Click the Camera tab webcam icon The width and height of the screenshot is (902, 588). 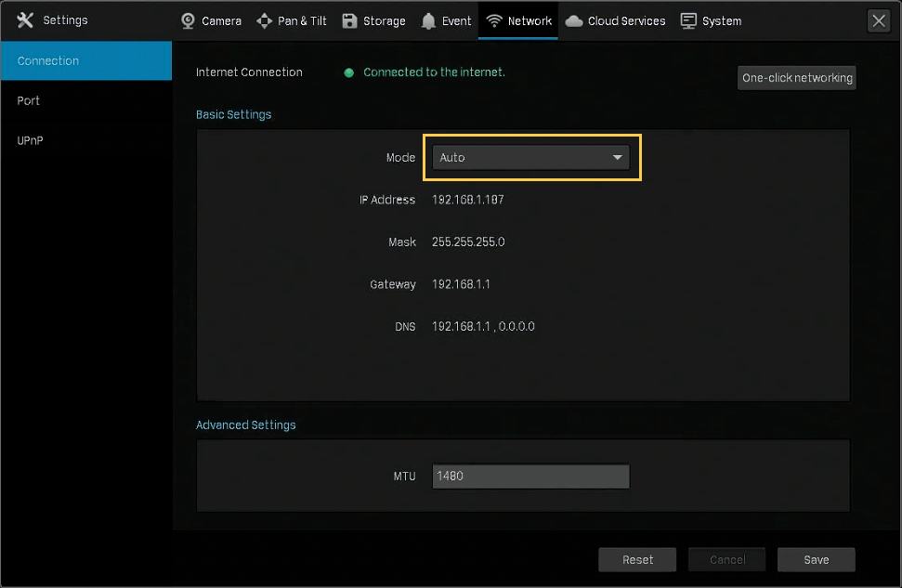point(188,20)
